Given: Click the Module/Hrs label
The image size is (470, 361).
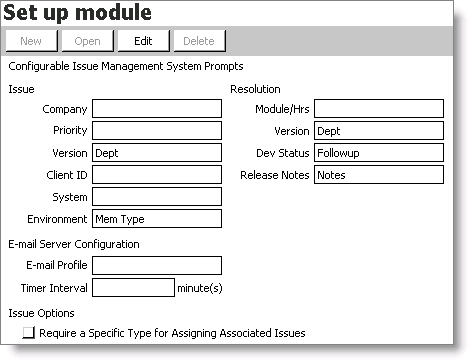Looking at the screenshot, I should tap(282, 109).
